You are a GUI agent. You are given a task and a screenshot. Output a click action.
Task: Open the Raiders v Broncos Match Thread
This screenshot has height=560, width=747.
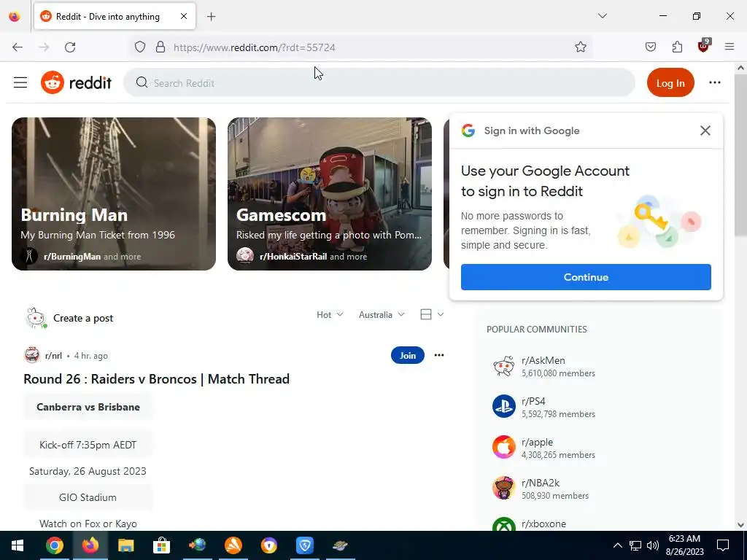click(156, 379)
